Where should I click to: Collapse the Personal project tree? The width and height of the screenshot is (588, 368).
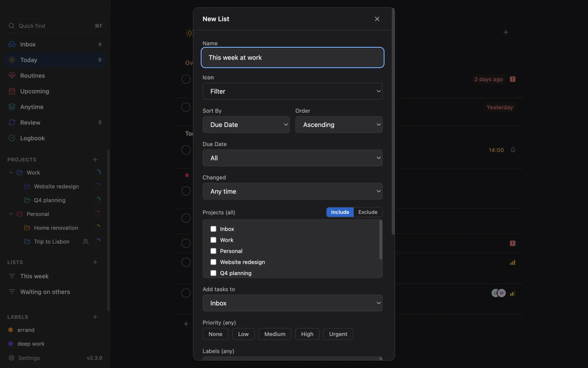[x=11, y=214]
